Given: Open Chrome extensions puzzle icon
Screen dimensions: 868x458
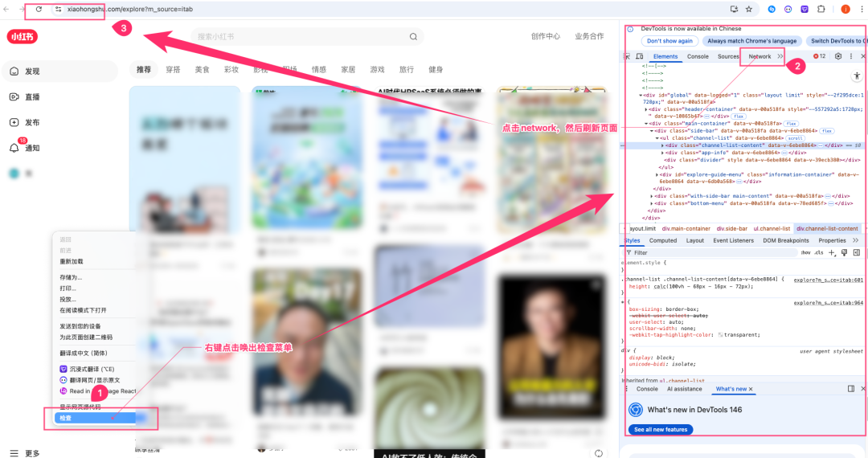Looking at the screenshot, I should 821,9.
